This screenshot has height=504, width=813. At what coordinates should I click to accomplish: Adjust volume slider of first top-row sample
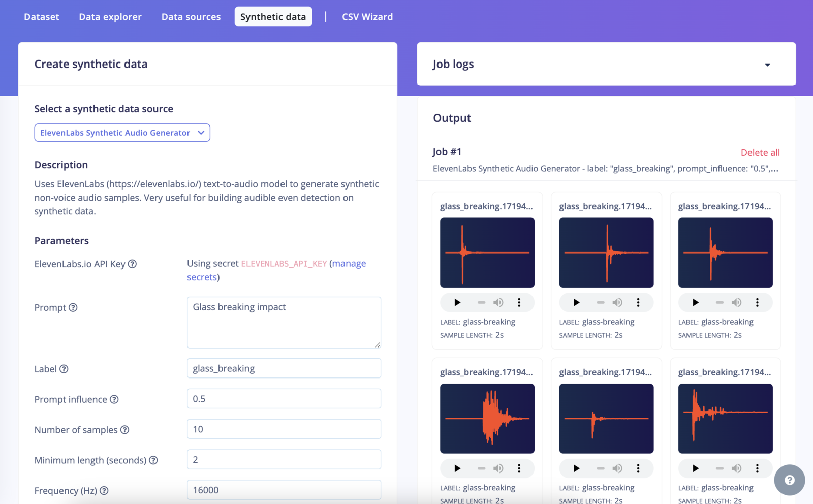coord(481,302)
